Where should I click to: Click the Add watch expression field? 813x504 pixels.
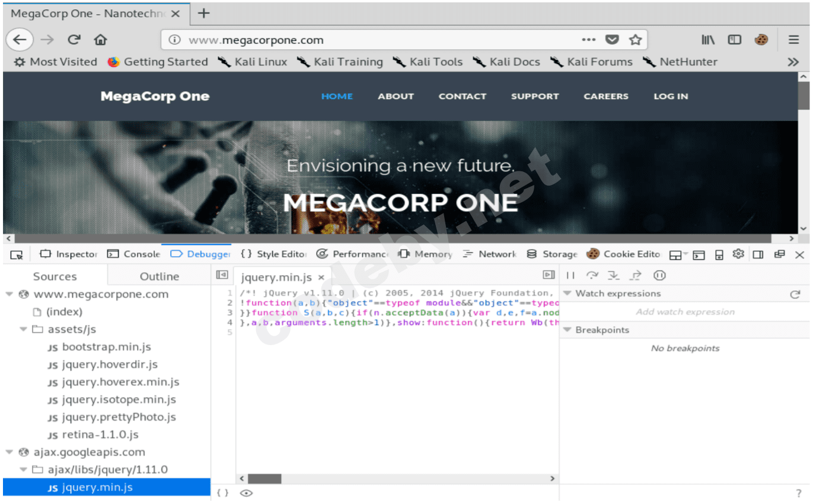coord(686,312)
